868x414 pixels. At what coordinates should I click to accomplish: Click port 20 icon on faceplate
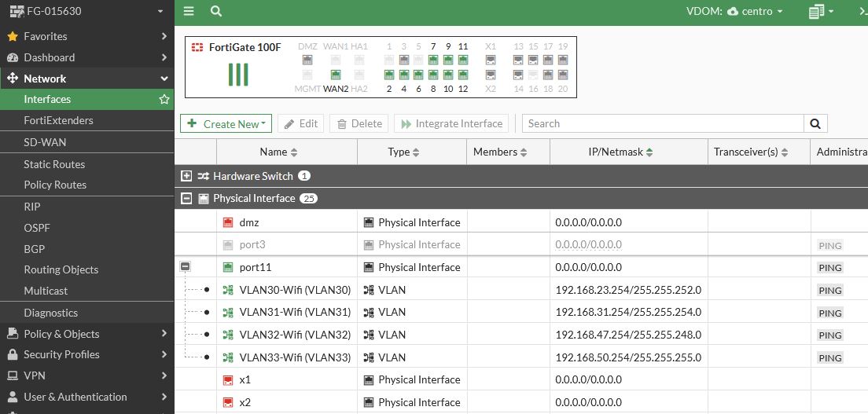coord(563,75)
